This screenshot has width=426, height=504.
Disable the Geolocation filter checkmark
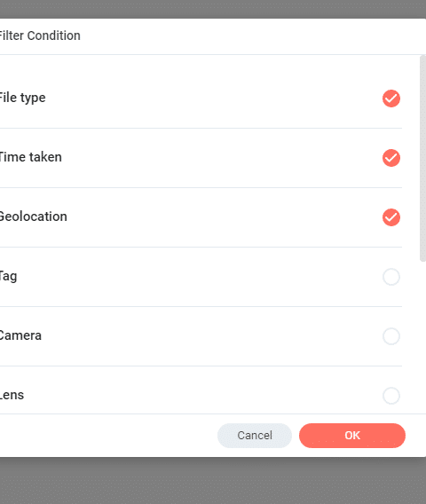pyautogui.click(x=391, y=217)
